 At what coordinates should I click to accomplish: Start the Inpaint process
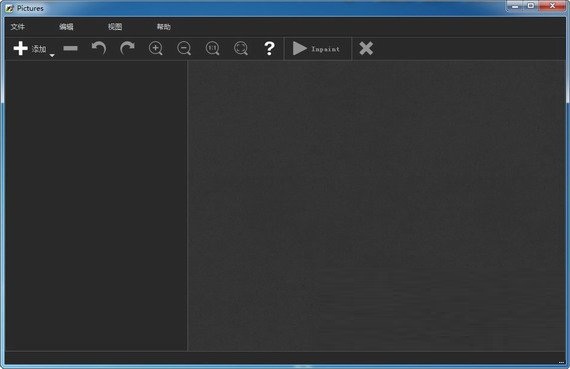(317, 48)
